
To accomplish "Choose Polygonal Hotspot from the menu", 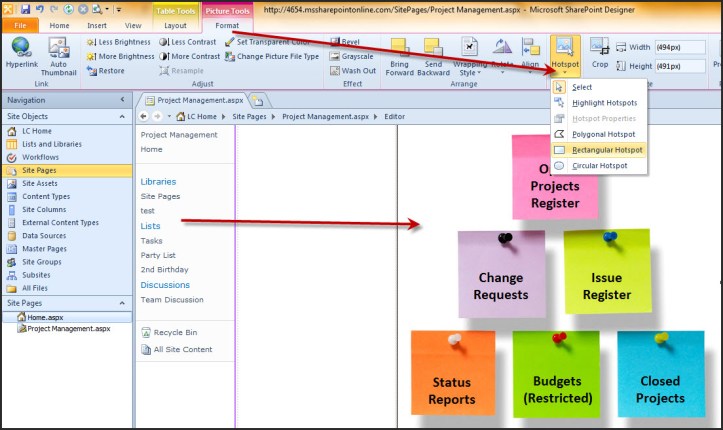I will pos(603,133).
